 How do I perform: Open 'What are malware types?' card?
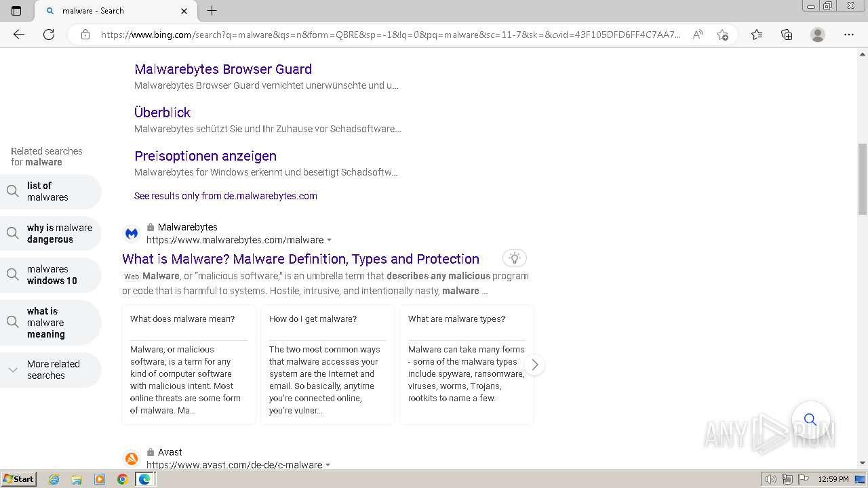coord(467,365)
